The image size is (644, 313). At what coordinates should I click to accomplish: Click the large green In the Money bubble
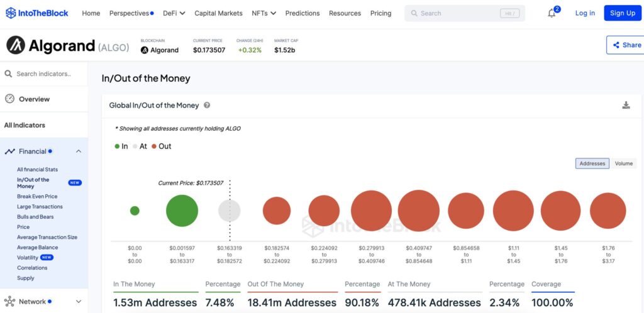[182, 211]
